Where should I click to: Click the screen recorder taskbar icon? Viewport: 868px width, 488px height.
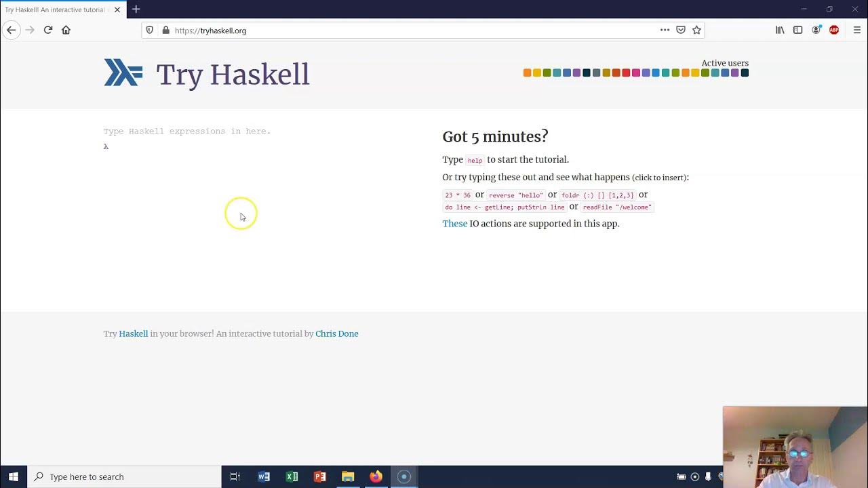pyautogui.click(x=403, y=476)
